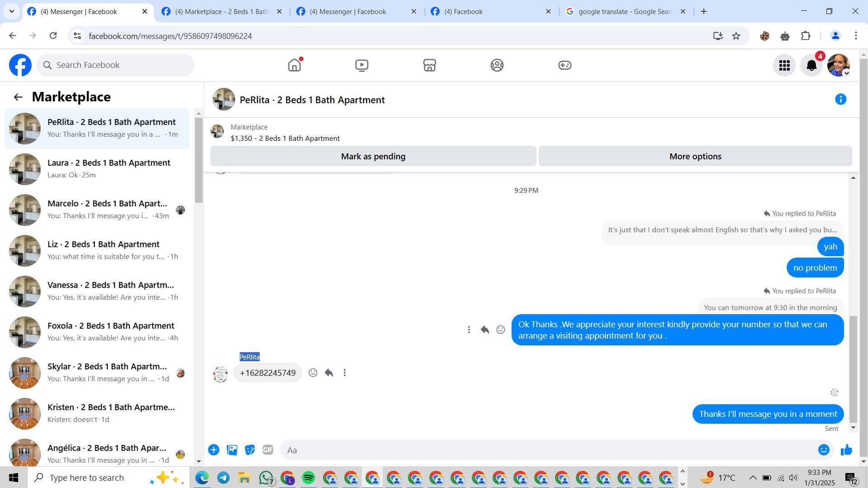
Task: Click the Search Facebook field
Action: [115, 65]
